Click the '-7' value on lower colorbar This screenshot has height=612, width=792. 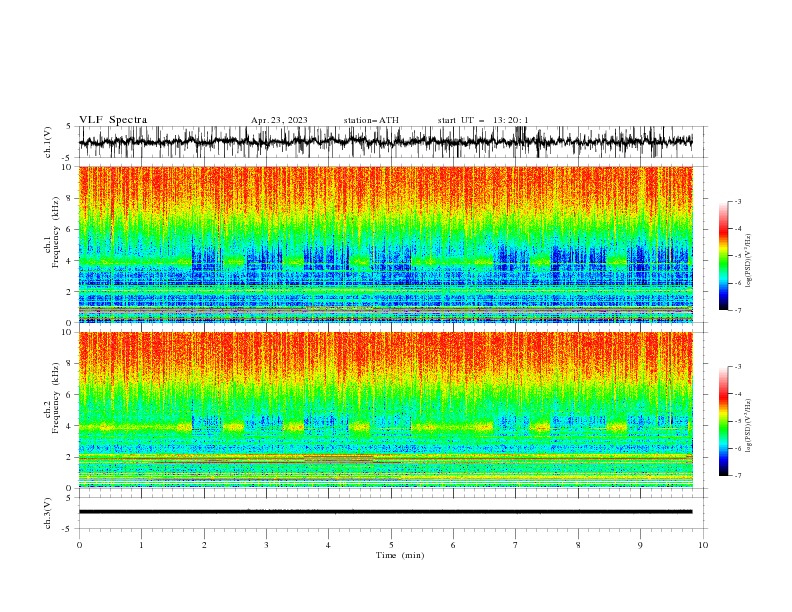tap(737, 476)
